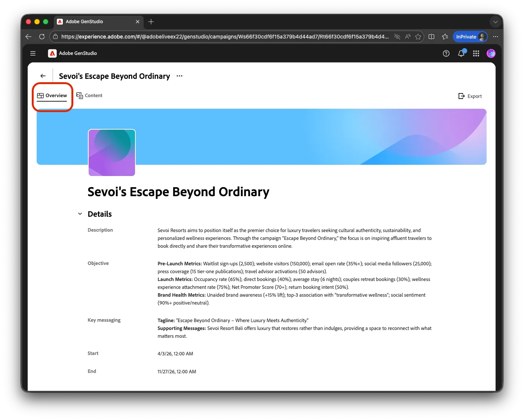Screen dimensions: 524x420
Task: Click the Pre-Launch Metrics bold text
Action: (x=180, y=264)
